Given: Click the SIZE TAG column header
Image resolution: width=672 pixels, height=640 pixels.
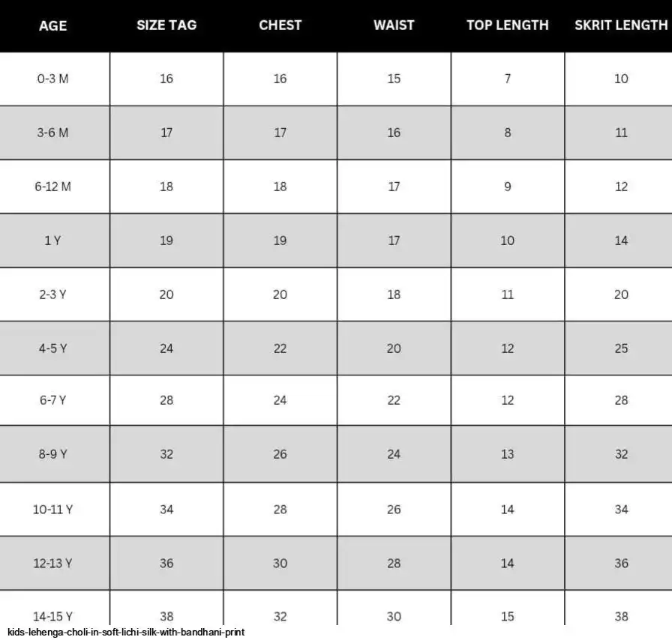Looking at the screenshot, I should (x=166, y=25).
